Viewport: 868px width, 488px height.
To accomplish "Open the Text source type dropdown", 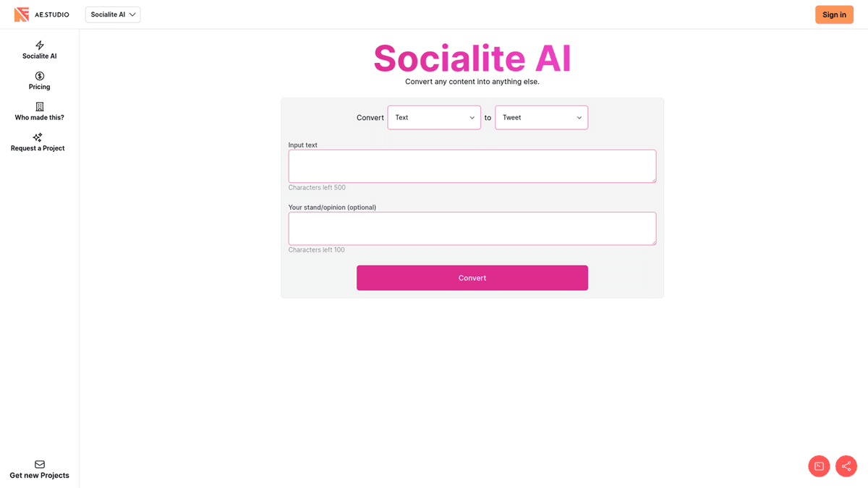I will tap(434, 118).
